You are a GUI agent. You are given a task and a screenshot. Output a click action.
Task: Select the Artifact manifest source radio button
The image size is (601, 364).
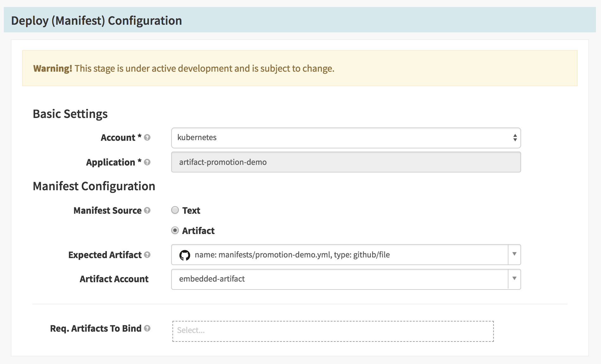tap(175, 231)
